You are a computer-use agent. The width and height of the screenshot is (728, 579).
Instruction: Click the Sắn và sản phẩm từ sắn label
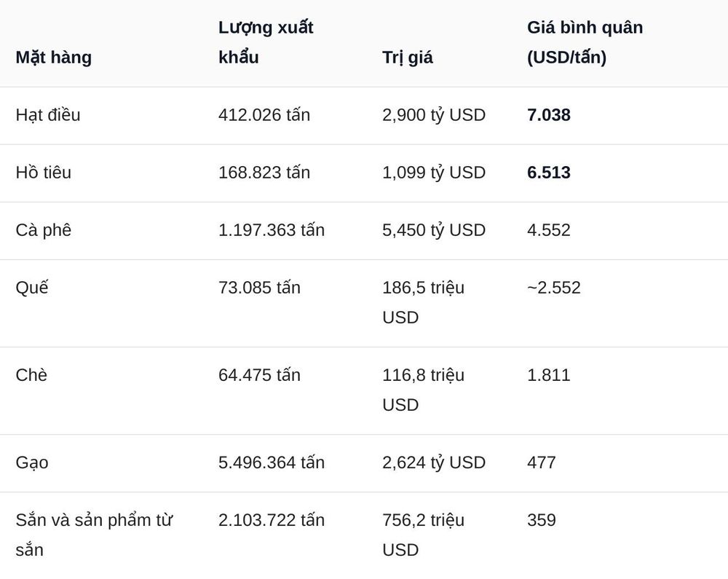tap(94, 535)
